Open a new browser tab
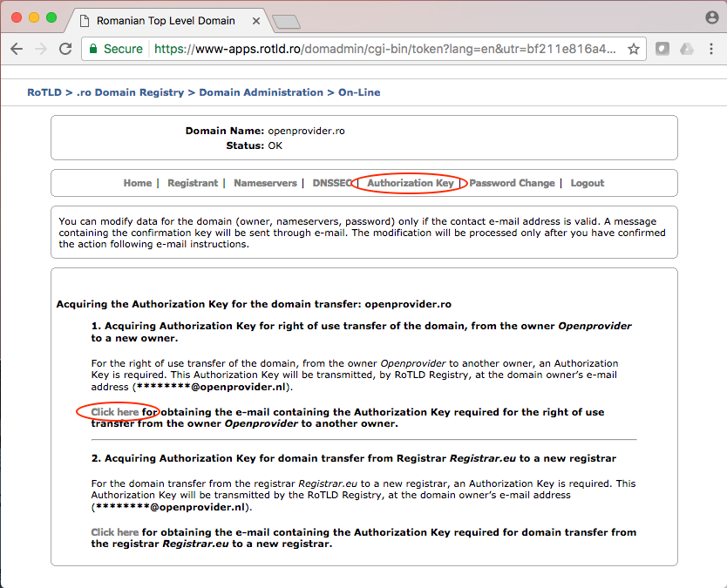Viewport: 727px width, 588px height. (286, 21)
